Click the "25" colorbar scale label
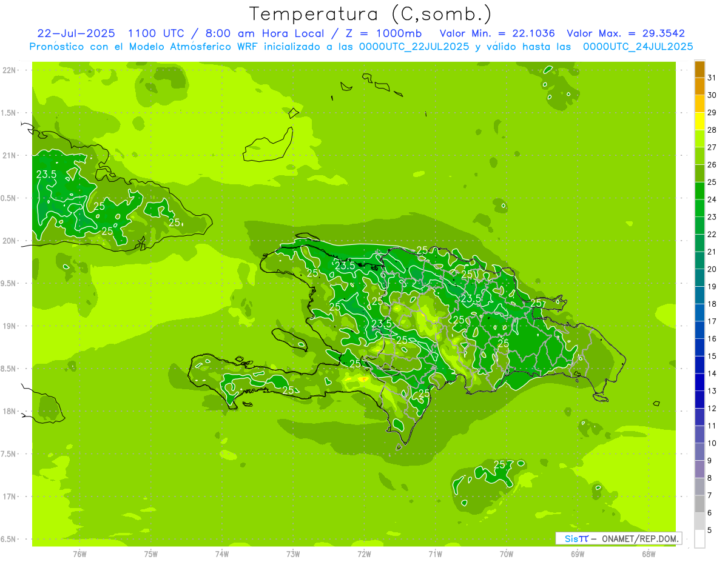The height and width of the screenshot is (562, 728). pos(712,182)
